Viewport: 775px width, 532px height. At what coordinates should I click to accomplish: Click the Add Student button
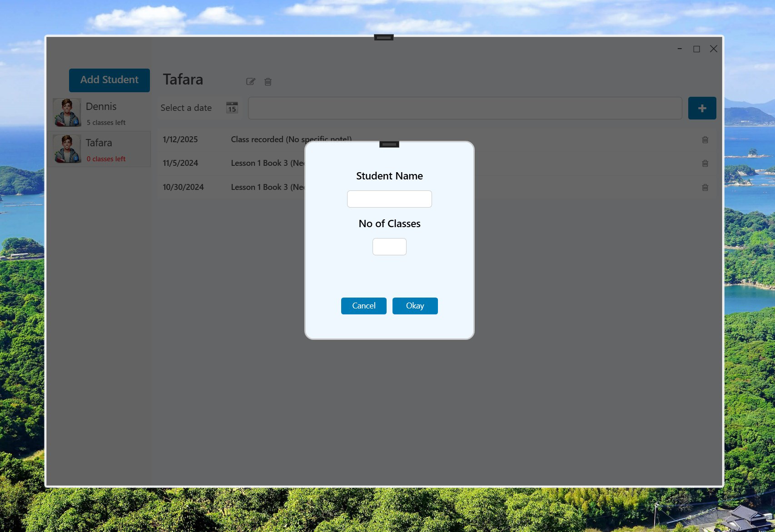[109, 80]
